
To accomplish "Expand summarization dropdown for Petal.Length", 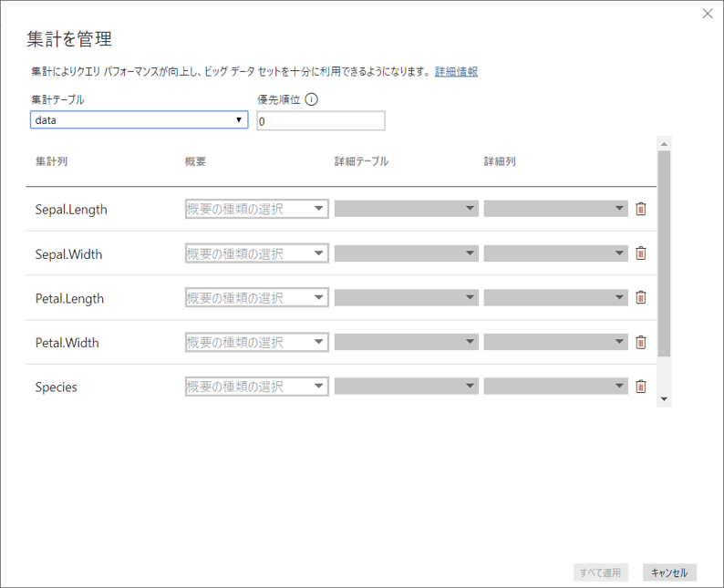I will pos(257,298).
